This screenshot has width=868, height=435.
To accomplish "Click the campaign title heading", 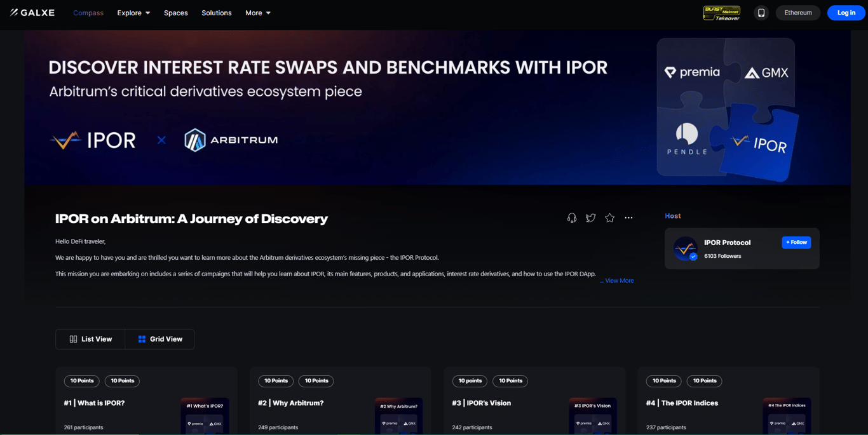I will click(x=191, y=218).
